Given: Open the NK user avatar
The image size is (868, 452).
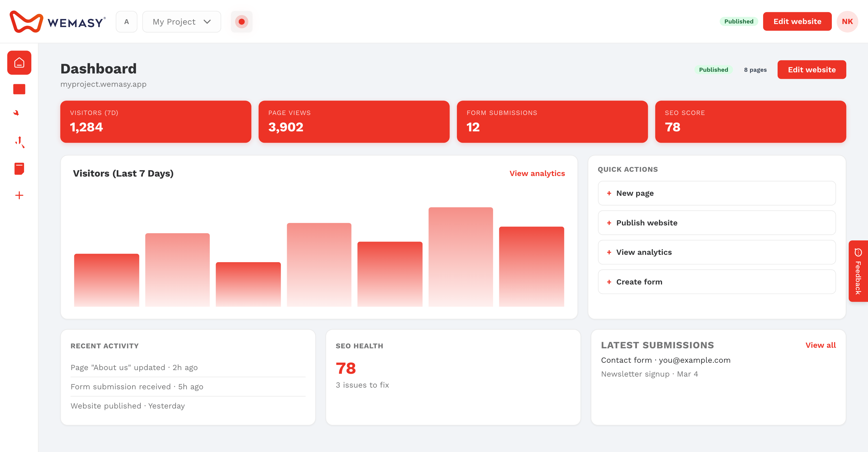Looking at the screenshot, I should click(847, 21).
